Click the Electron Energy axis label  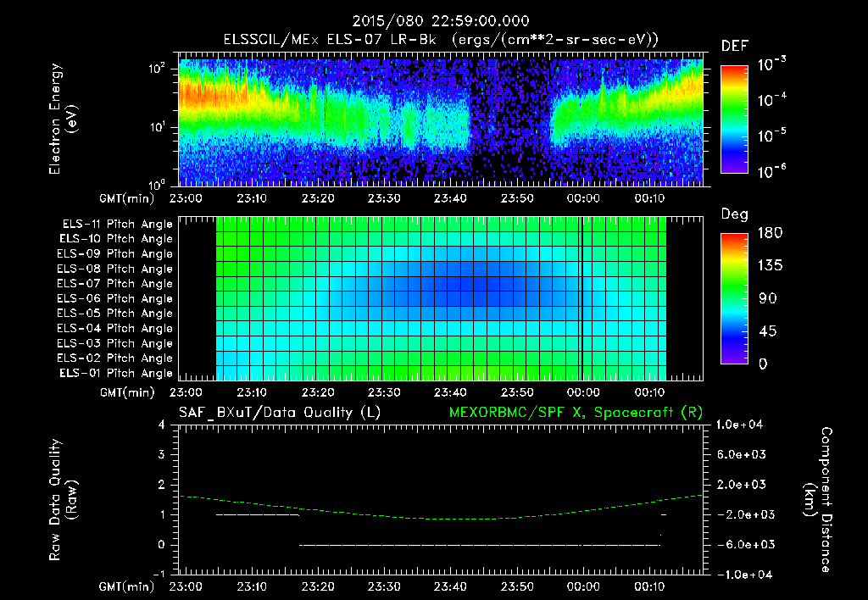63,119
